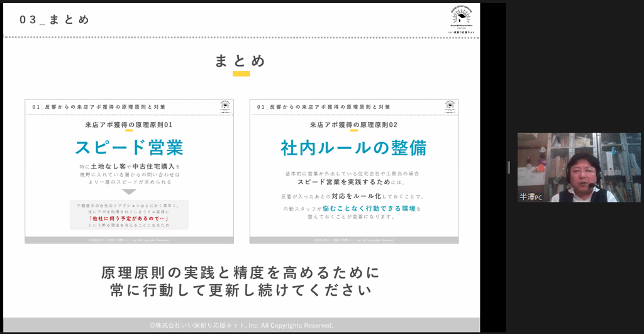This screenshot has width=644, height=334.
Task: Click the red 他社に伺う予定があるので text
Action: (x=129, y=217)
